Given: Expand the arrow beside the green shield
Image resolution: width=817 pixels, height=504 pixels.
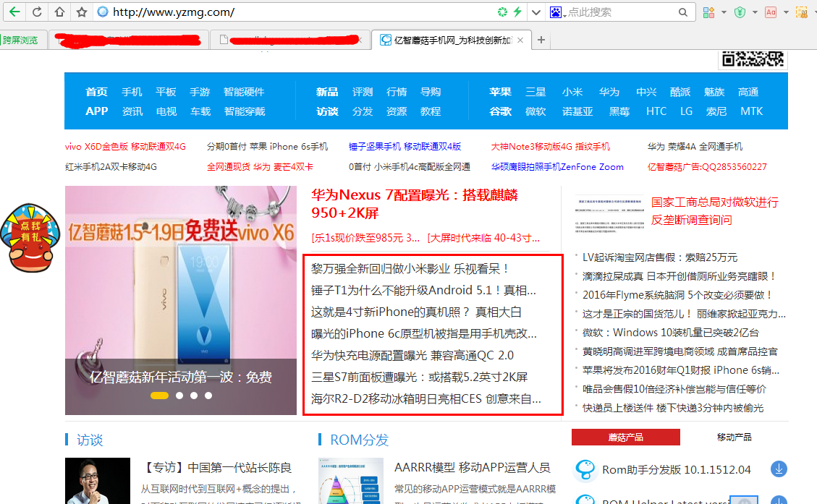Looking at the screenshot, I should pyautogui.click(x=755, y=12).
